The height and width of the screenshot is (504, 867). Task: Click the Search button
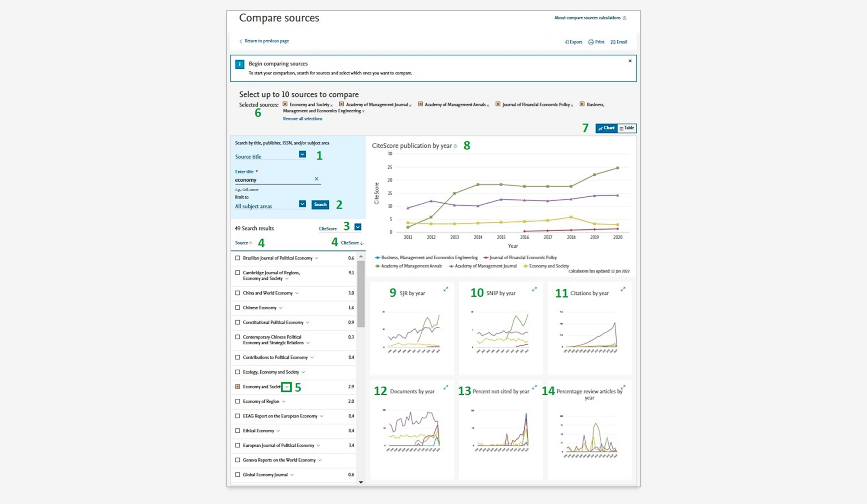320,204
